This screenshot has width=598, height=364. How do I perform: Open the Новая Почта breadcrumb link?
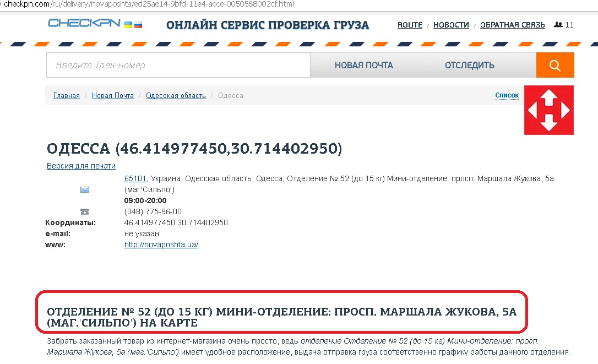(113, 96)
